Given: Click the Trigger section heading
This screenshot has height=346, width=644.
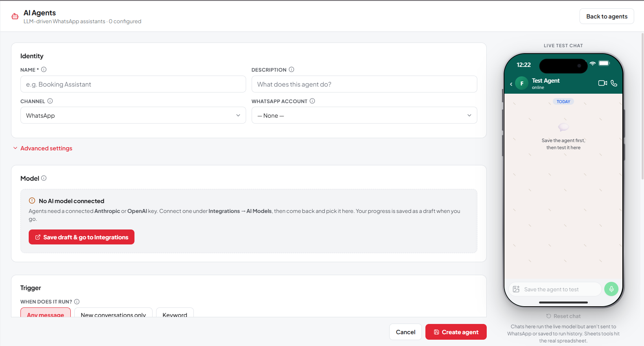Looking at the screenshot, I should click(x=31, y=288).
